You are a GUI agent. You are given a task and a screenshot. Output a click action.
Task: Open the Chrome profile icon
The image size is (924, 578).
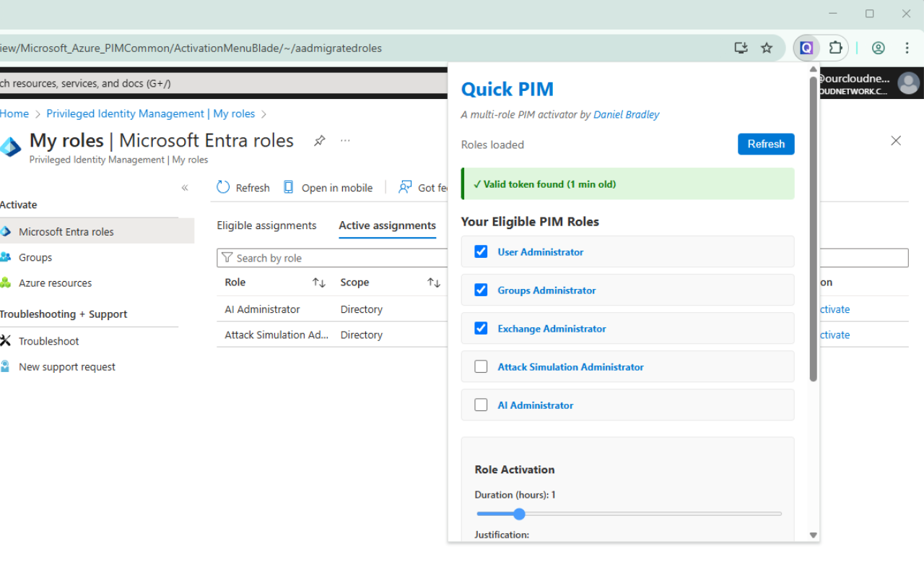pos(879,48)
